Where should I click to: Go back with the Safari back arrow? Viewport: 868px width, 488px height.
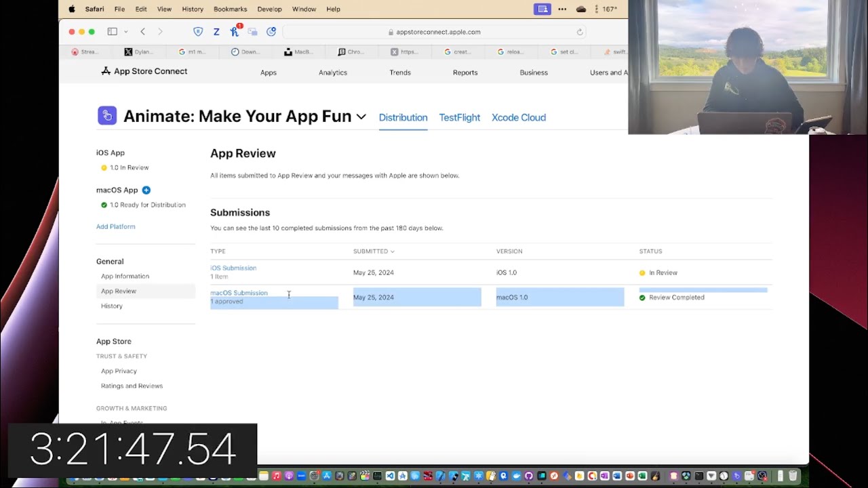[142, 32]
